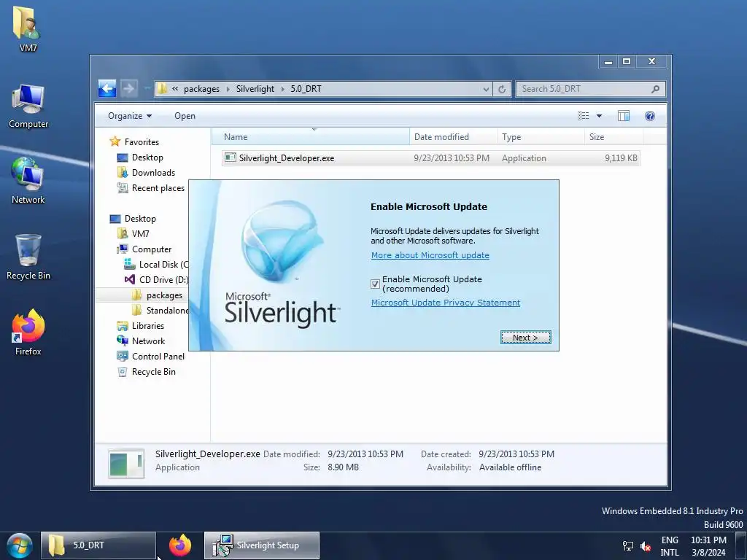Select the Computer desktop icon
The image size is (747, 560).
tap(28, 106)
